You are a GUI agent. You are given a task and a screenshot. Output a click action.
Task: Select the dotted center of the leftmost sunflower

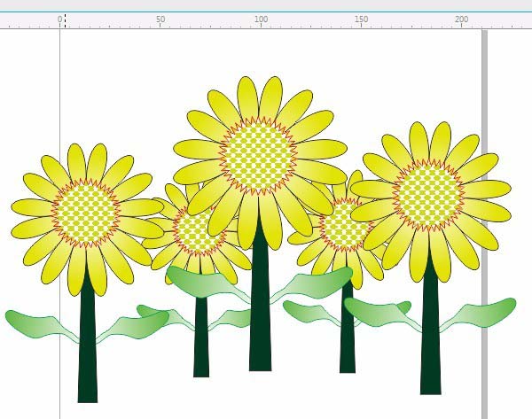pos(86,213)
